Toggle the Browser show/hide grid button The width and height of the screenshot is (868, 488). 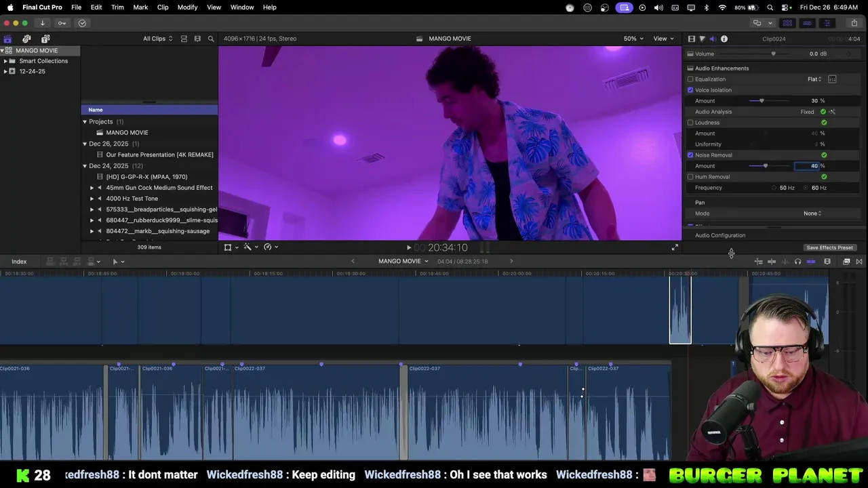(787, 23)
